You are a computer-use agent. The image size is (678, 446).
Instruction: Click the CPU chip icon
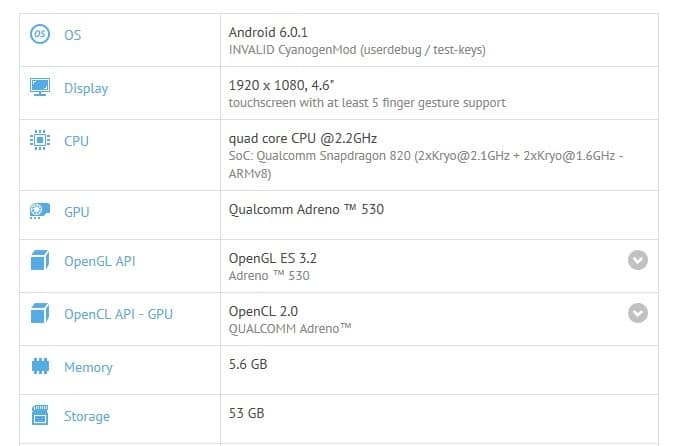[x=41, y=141]
